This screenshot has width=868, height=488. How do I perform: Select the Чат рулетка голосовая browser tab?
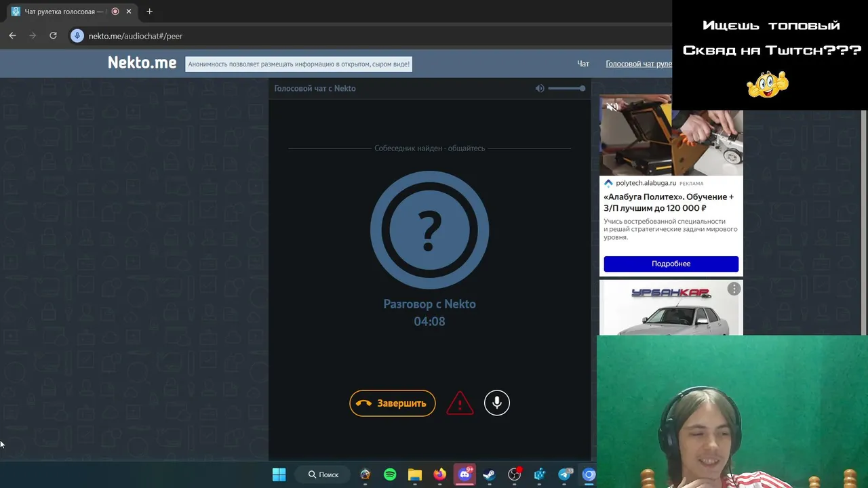click(71, 12)
